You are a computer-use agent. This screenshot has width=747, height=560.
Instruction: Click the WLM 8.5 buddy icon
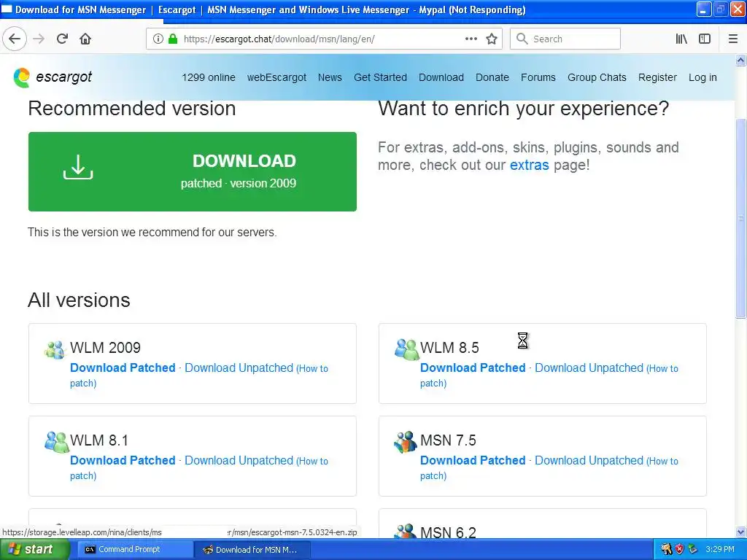click(406, 349)
